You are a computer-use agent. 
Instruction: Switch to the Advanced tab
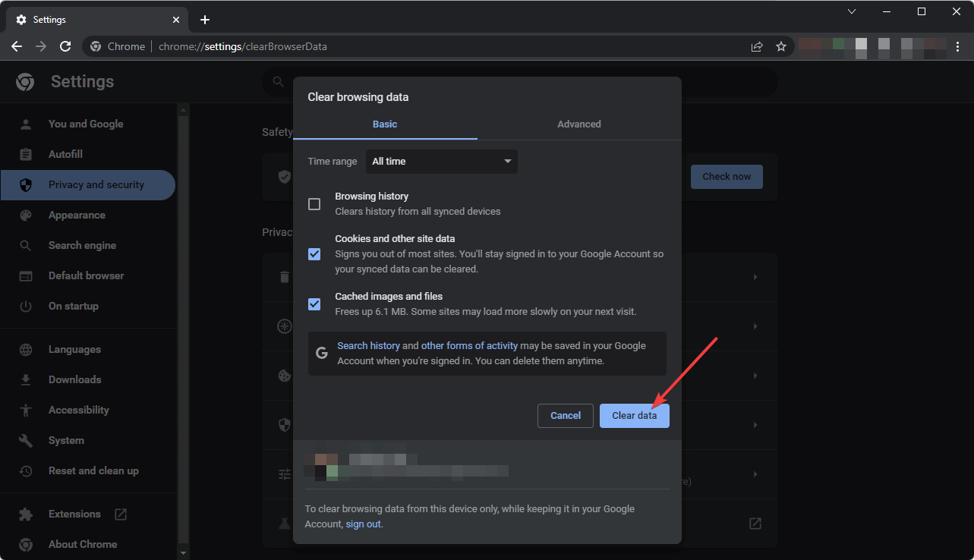(579, 124)
